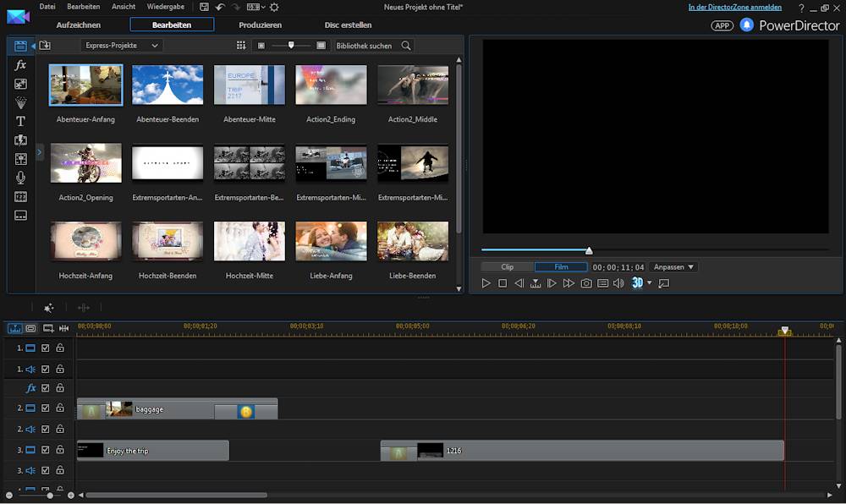Open the Express-Projekte dropdown
Screen dimensions: 846x504
122,46
